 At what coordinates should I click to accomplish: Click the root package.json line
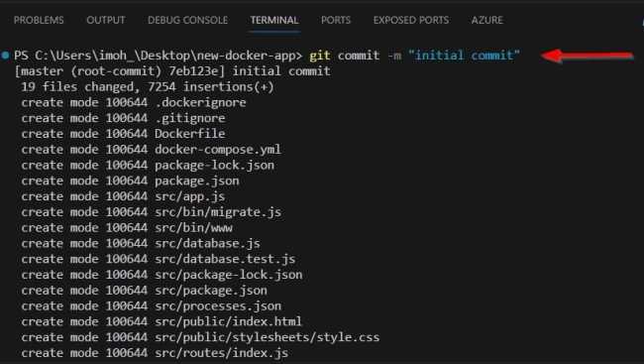coord(130,181)
